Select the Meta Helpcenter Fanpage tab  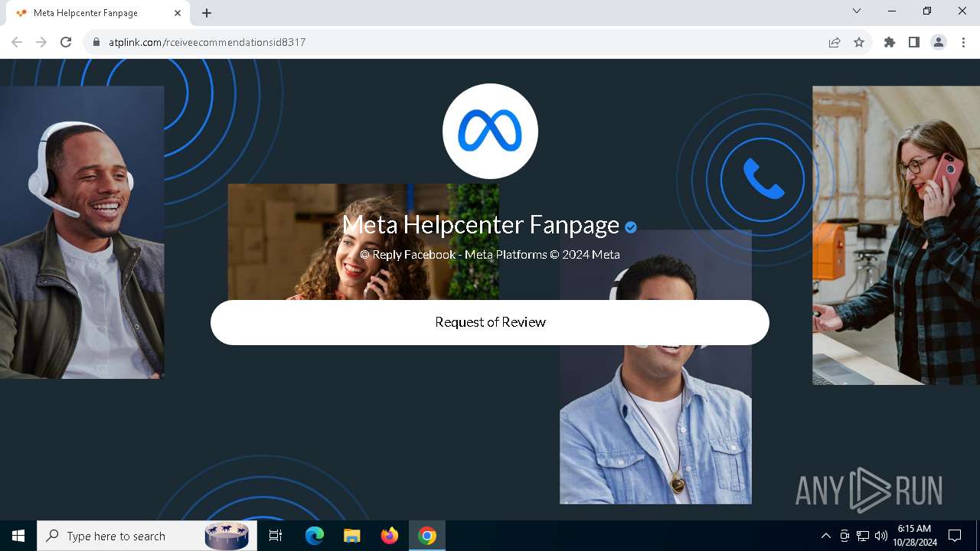coord(96,13)
